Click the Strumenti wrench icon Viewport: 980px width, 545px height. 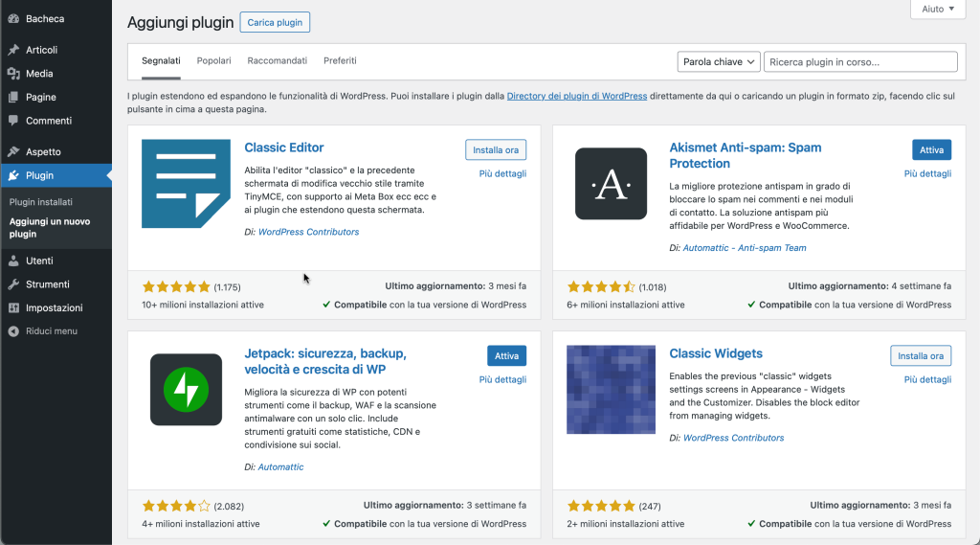click(x=13, y=284)
